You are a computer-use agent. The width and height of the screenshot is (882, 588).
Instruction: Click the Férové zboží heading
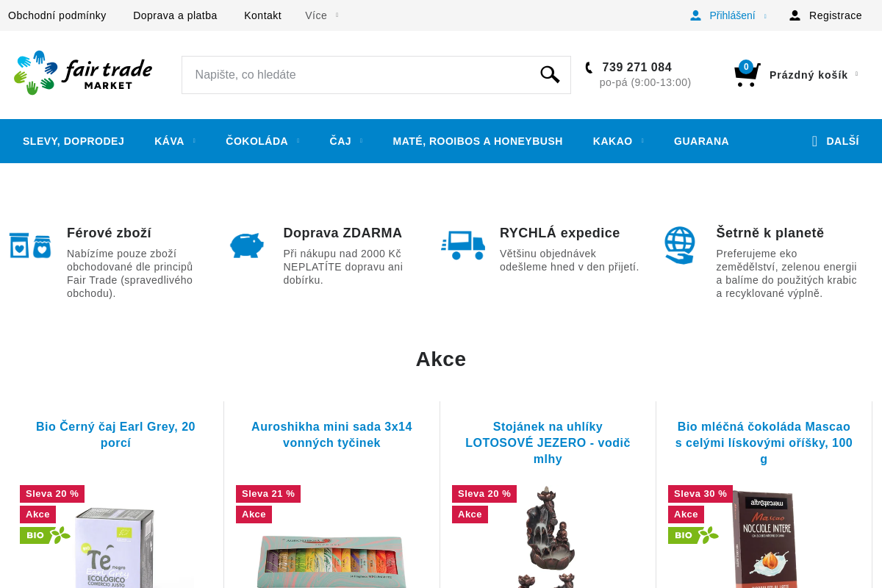(109, 233)
